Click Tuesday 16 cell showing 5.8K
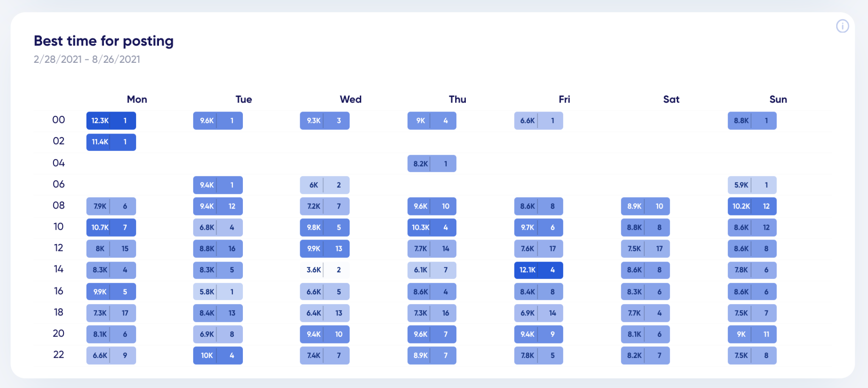The image size is (868, 388). [x=218, y=292]
